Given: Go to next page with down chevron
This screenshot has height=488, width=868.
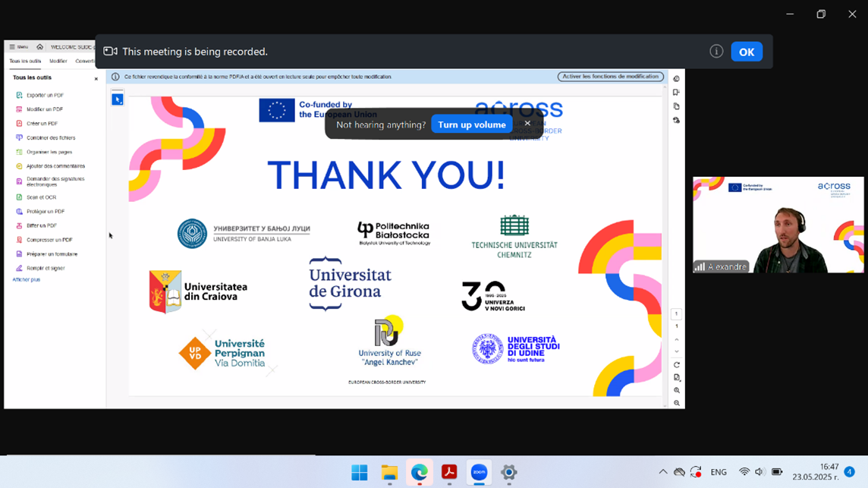Looking at the screenshot, I should (676, 351).
